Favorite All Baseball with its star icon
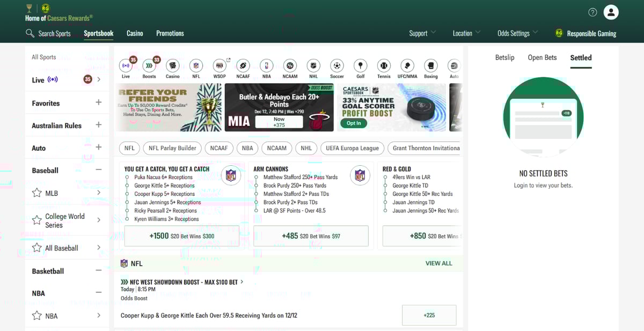The height and width of the screenshot is (331, 644). (x=37, y=248)
